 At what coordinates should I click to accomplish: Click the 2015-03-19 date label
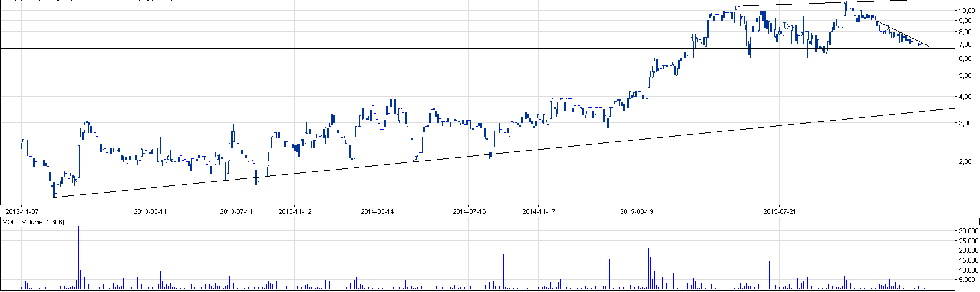point(637,211)
